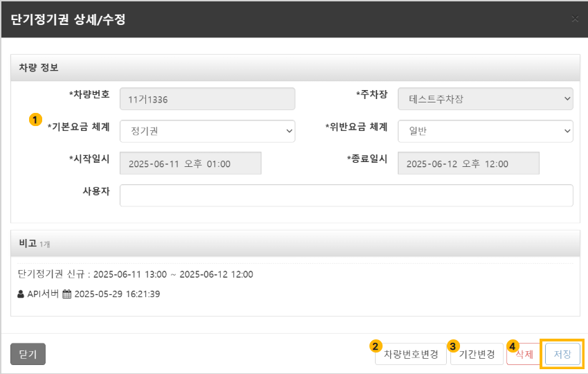Click the 사용자 label
Image resolution: width=588 pixels, height=374 pixels.
pos(96,191)
